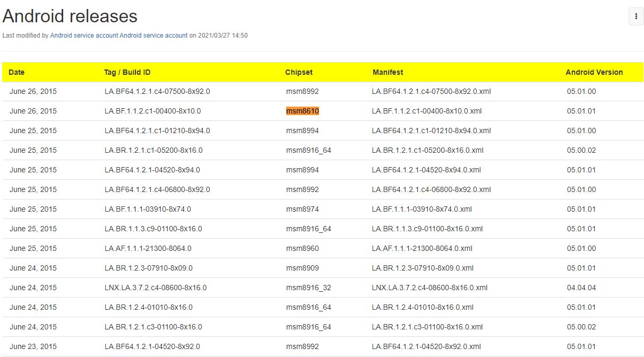Click manifest LA.BR.1.2.1.c3-01100-8x16.0.xml
The width and height of the screenshot is (644, 357).
pyautogui.click(x=427, y=327)
